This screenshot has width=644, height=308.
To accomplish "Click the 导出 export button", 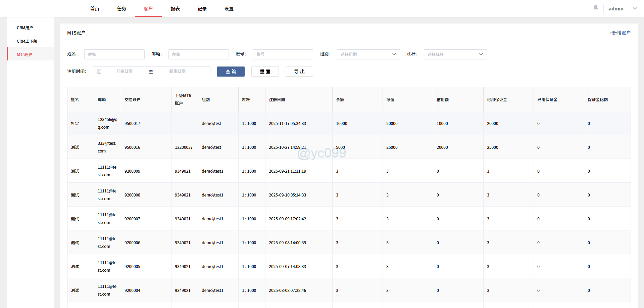I will 299,71.
